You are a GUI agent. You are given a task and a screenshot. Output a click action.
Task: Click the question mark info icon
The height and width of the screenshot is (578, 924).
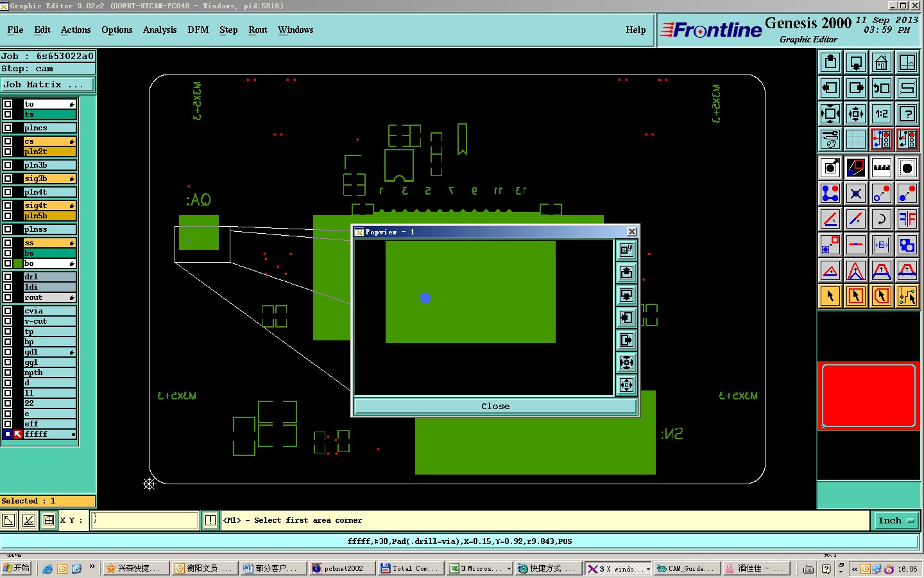907,114
